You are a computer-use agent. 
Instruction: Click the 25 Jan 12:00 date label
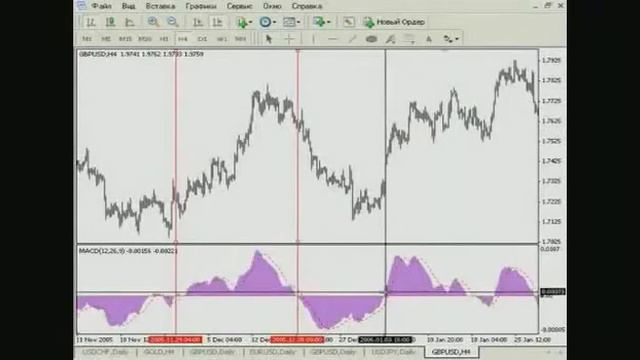pos(533,340)
